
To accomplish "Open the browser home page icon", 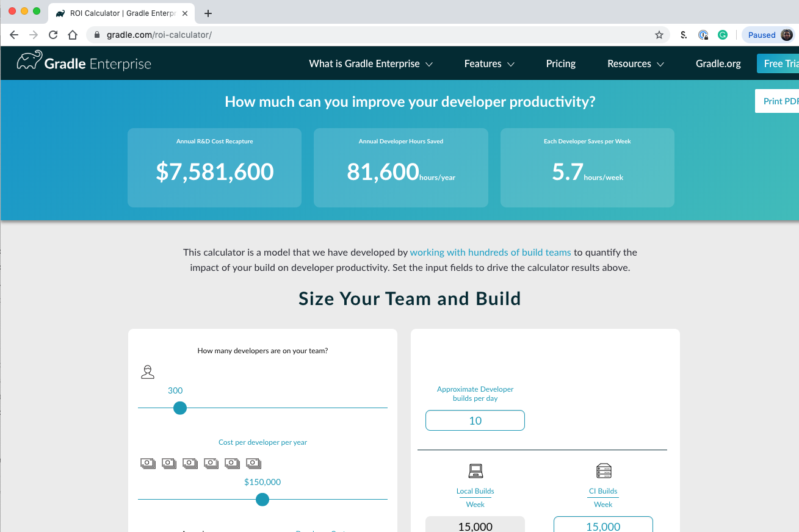I will click(x=73, y=35).
